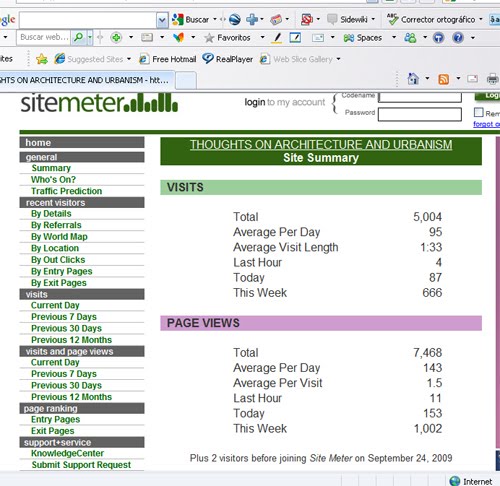View recent visitors By Exit Pages
Screen dimensions: 500x486
pyautogui.click(x=59, y=283)
